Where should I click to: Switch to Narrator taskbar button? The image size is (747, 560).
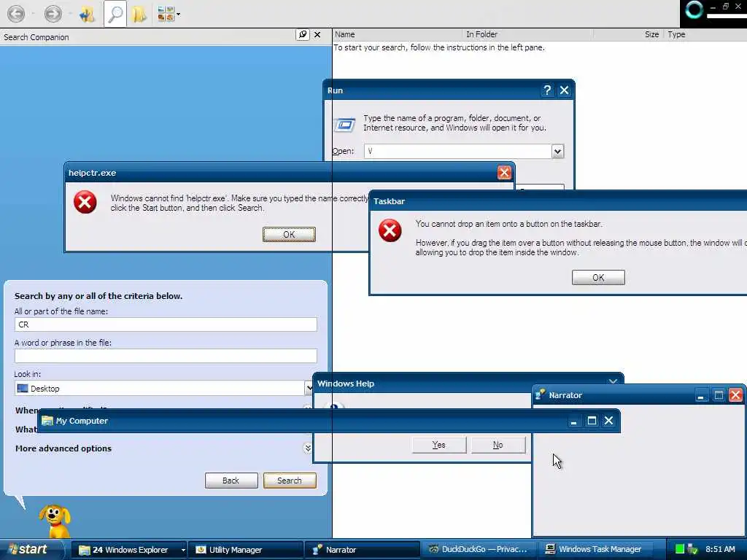click(362, 550)
